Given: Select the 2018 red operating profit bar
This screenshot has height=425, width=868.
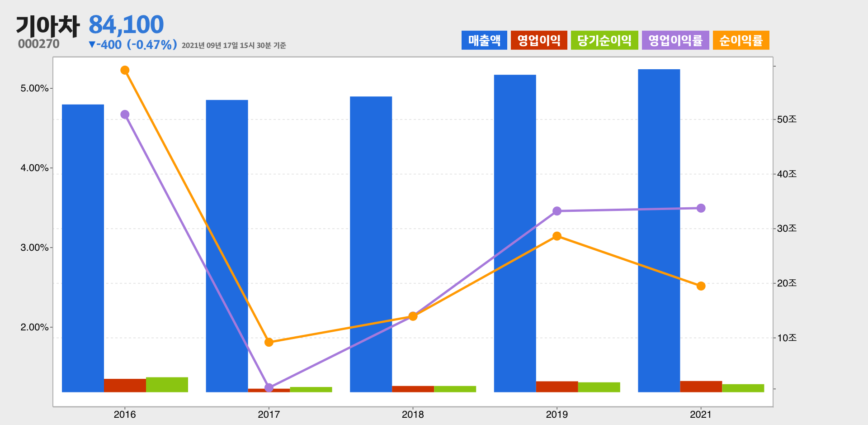Looking at the screenshot, I should tap(413, 389).
